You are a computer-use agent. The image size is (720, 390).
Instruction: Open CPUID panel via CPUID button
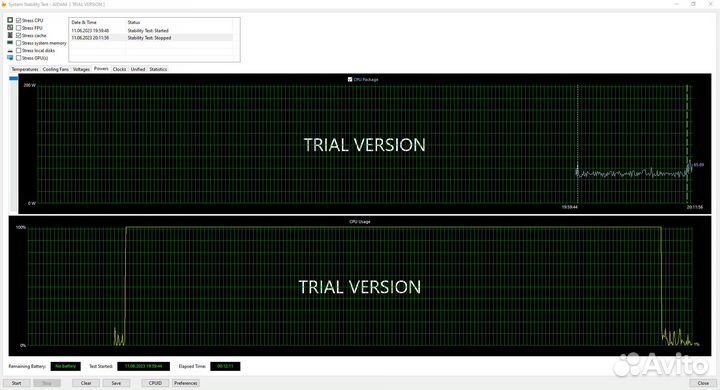(x=155, y=383)
